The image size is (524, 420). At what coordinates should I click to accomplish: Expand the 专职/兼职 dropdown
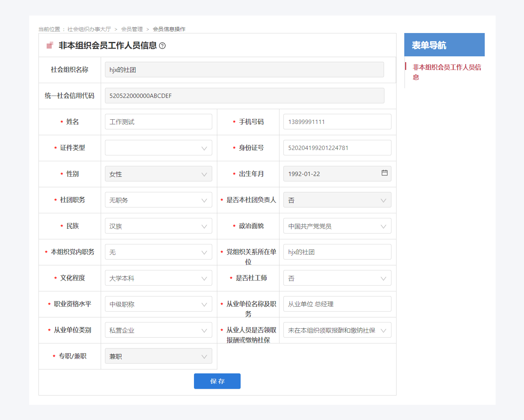(x=159, y=356)
